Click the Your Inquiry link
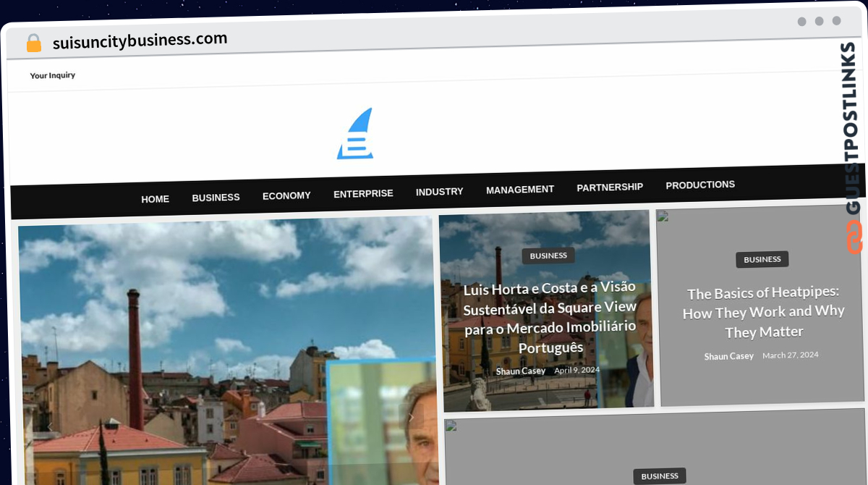Viewport: 868px width, 485px height. pyautogui.click(x=53, y=75)
